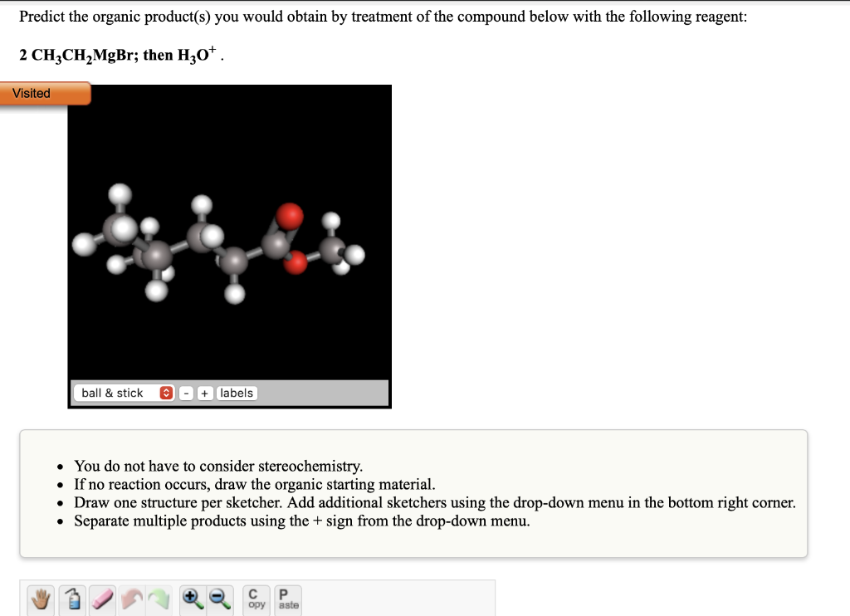Click the minus button to shrink model
Image resolution: width=850 pixels, height=616 pixels.
(186, 394)
